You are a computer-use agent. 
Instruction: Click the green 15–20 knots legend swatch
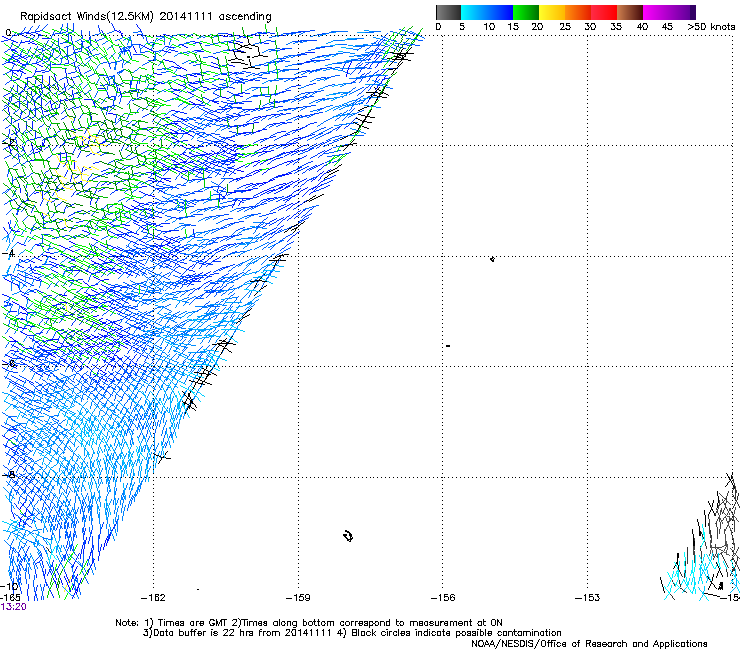pyautogui.click(x=526, y=12)
